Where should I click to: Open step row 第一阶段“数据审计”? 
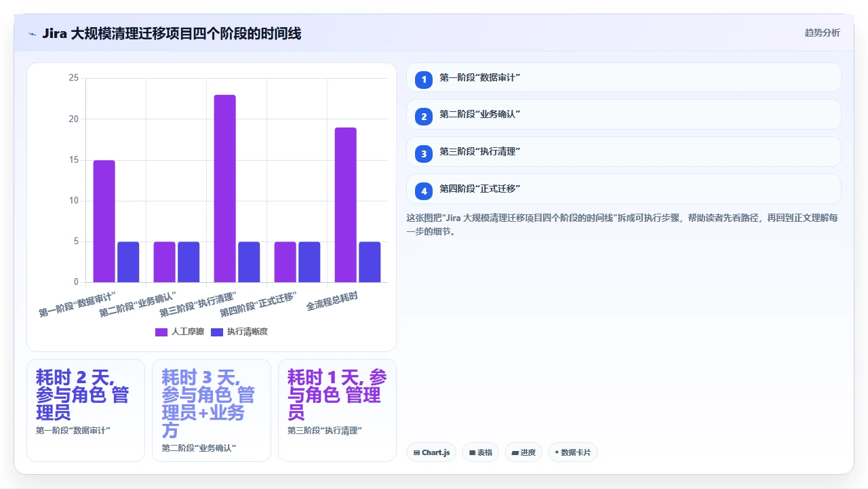tap(624, 77)
